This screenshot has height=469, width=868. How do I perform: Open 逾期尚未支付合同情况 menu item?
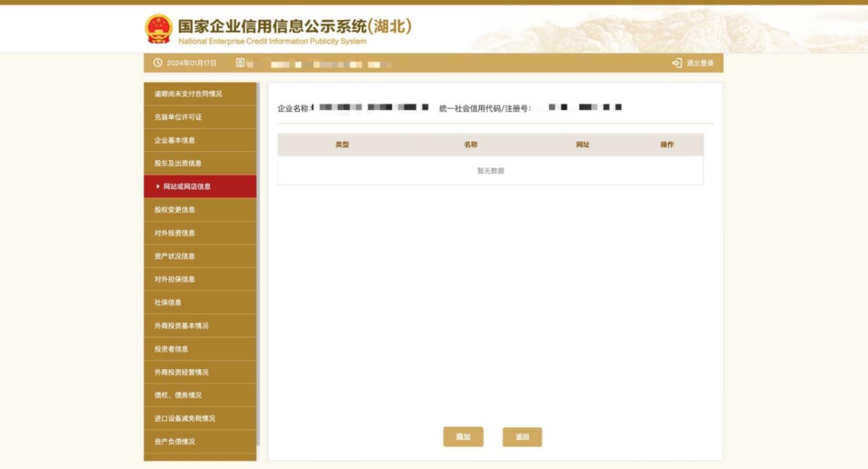pyautogui.click(x=188, y=94)
